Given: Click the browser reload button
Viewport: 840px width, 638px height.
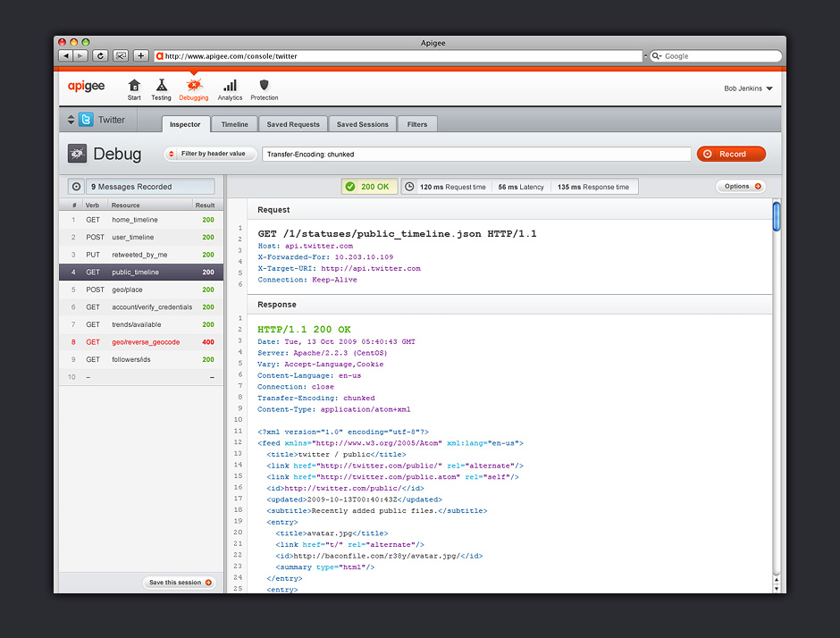Looking at the screenshot, I should click(x=100, y=55).
